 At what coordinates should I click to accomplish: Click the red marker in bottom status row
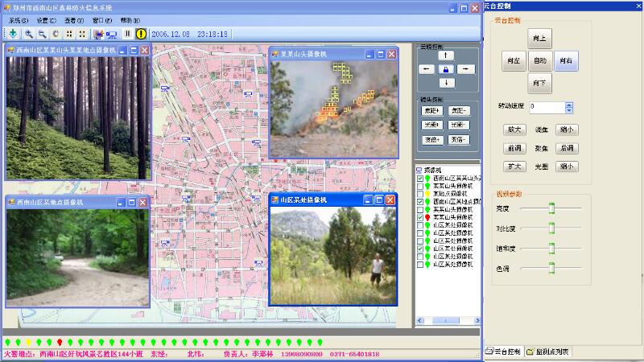coord(60,342)
